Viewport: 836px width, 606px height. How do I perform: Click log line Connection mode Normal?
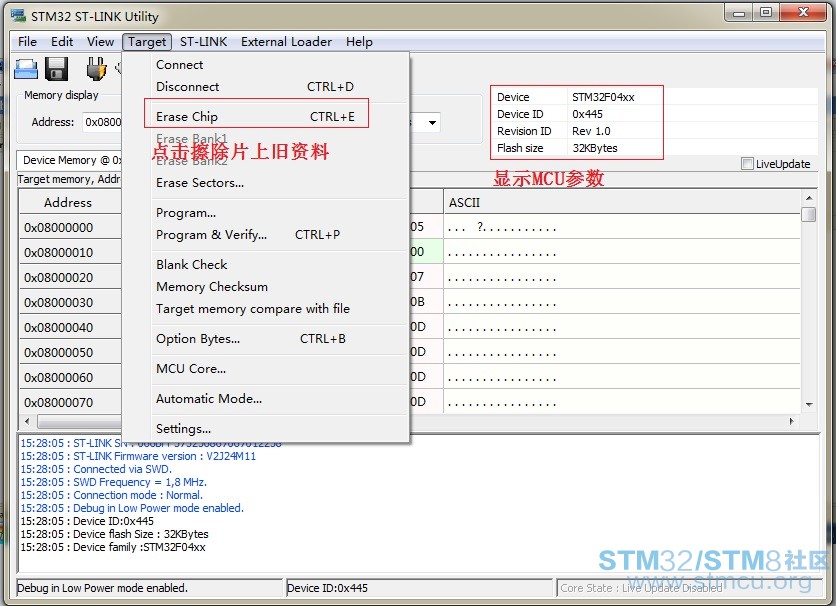pos(111,495)
